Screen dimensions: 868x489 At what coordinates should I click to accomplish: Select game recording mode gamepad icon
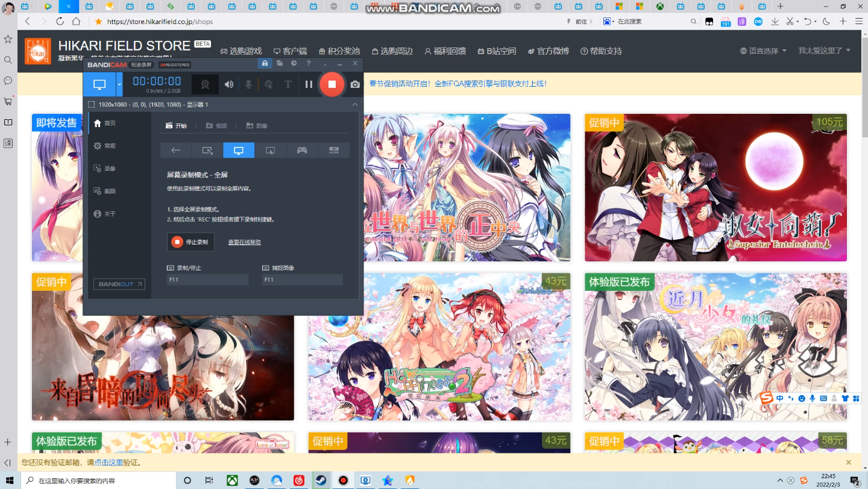[x=302, y=150]
